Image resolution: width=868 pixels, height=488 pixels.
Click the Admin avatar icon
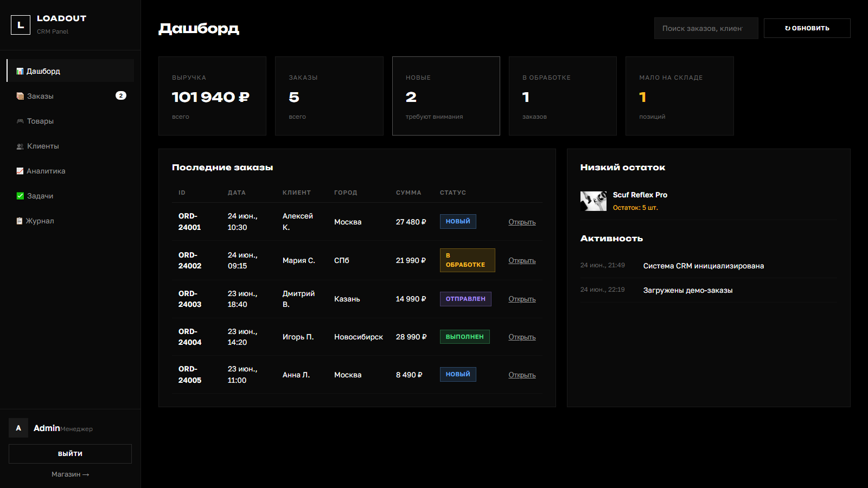[x=18, y=428]
